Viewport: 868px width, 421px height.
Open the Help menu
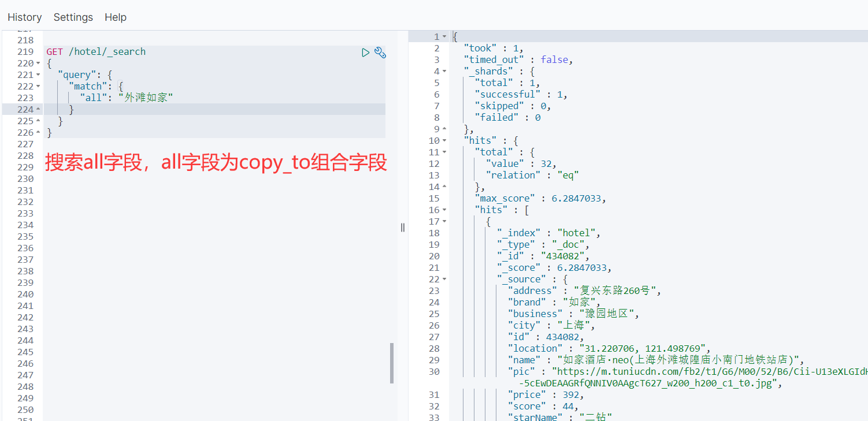click(x=116, y=17)
